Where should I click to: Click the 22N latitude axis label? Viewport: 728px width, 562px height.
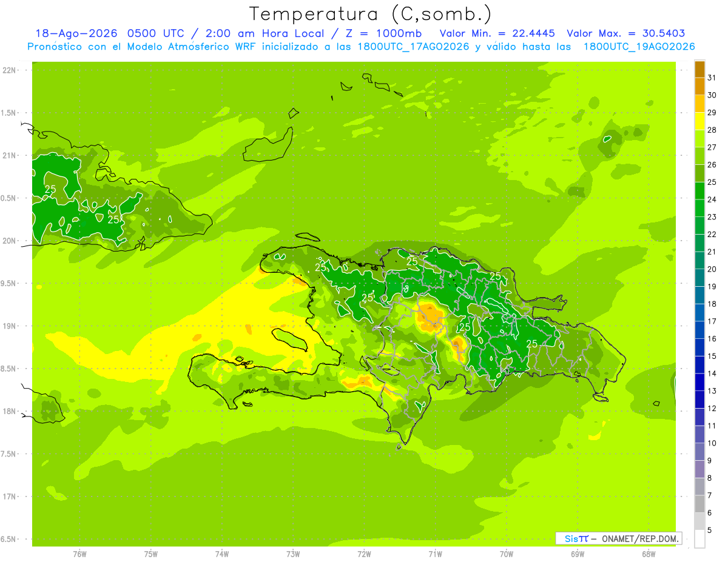click(x=8, y=70)
